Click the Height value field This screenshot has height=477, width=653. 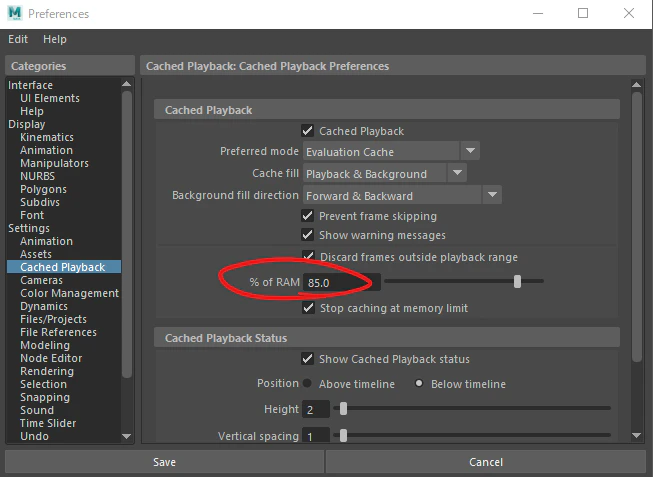pos(316,409)
